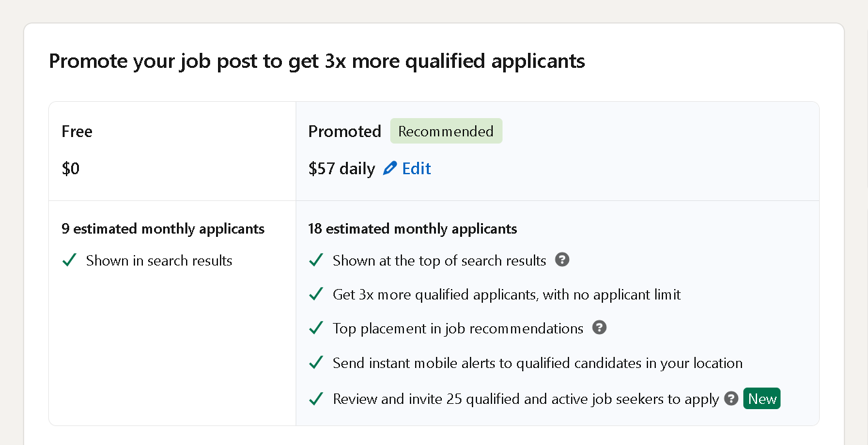Click the checkmark beside 'Send instant mobile alerts'
The width and height of the screenshot is (868, 445).
click(x=316, y=362)
